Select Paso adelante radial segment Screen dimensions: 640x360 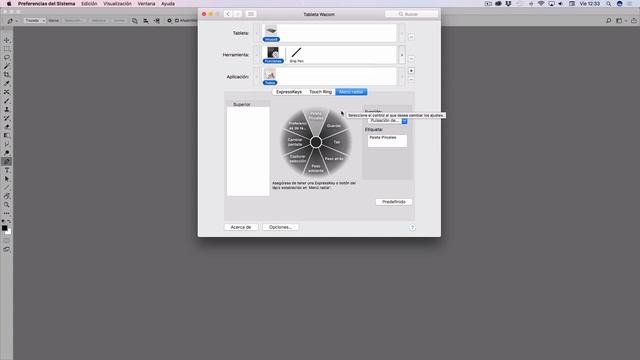pyautogui.click(x=316, y=168)
